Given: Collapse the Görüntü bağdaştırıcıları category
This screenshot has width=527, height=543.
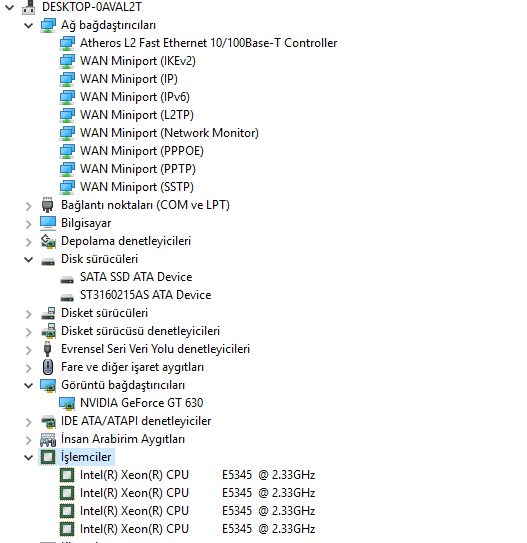Looking at the screenshot, I should point(28,385).
